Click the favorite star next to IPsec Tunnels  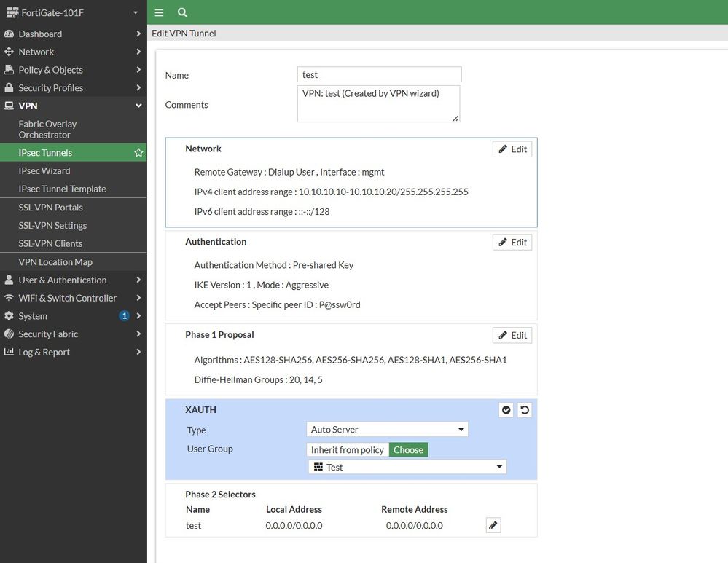(138, 153)
